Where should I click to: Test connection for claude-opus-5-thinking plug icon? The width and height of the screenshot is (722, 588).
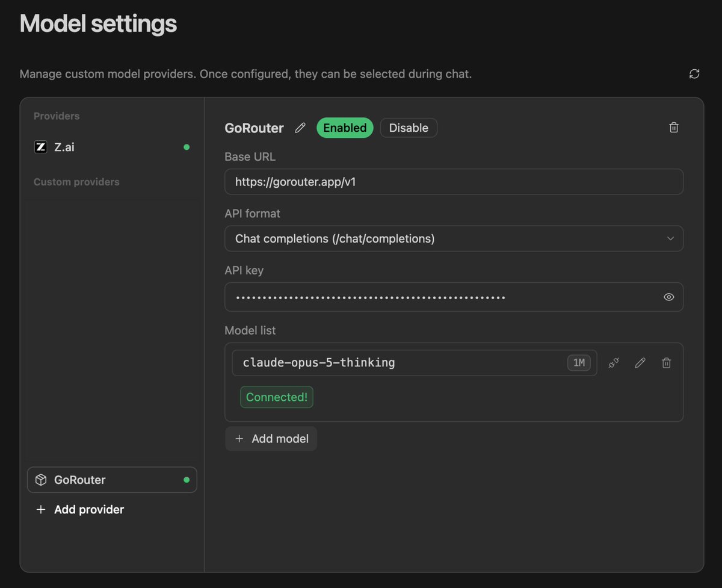point(614,363)
